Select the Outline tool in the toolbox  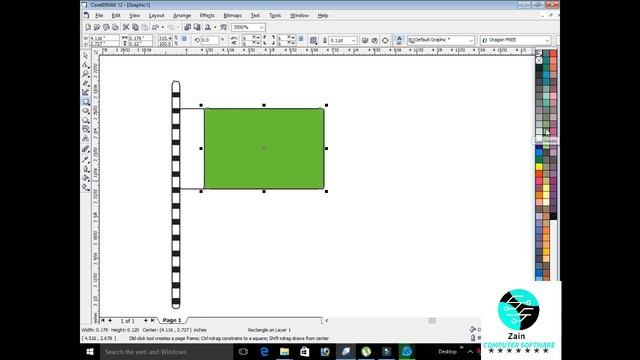(86, 169)
